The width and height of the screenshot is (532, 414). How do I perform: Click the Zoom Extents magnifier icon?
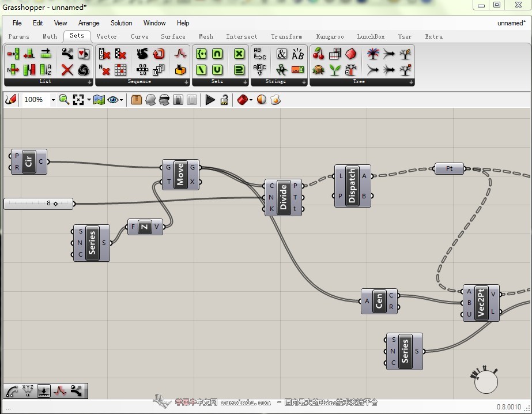tap(64, 100)
